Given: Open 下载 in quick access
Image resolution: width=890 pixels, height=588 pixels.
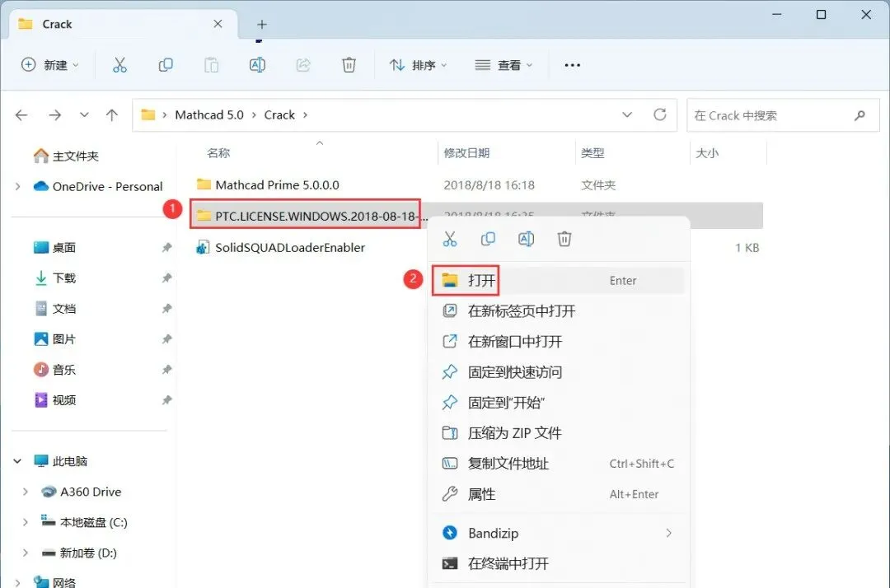Looking at the screenshot, I should click(x=55, y=278).
